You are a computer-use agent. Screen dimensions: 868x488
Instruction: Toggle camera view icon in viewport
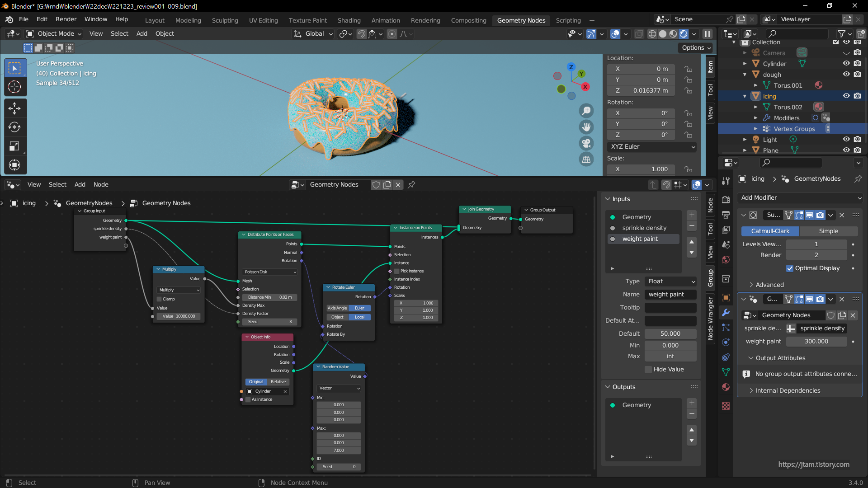click(586, 143)
